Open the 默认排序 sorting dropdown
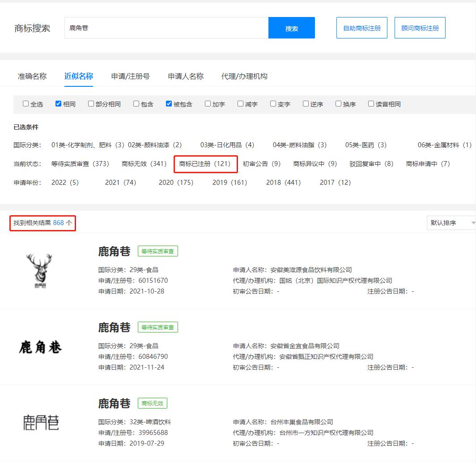 451,222
